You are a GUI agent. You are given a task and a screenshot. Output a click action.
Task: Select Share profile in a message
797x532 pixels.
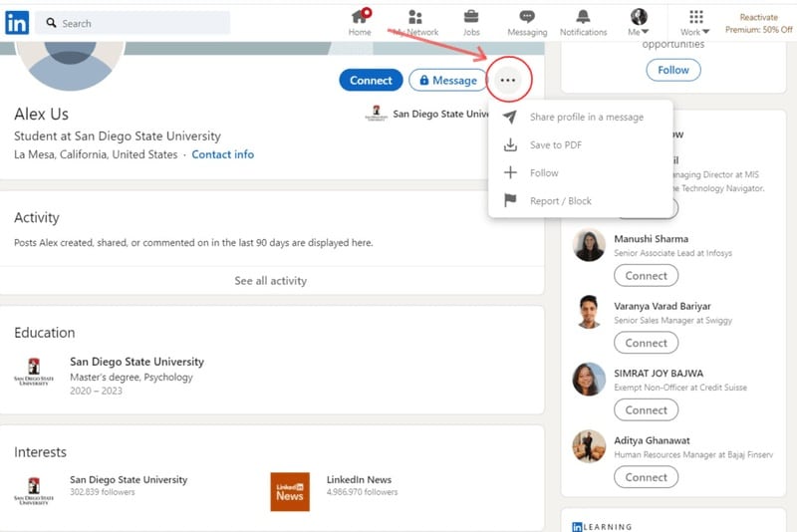point(581,117)
